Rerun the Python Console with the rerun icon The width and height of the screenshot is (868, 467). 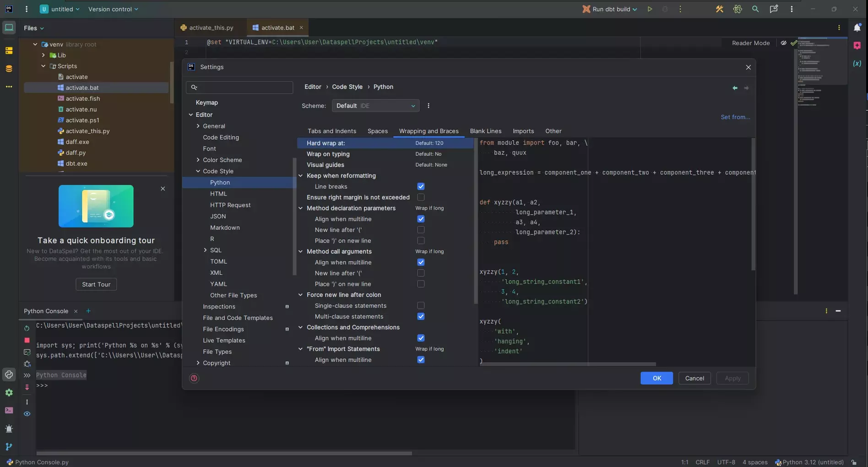point(27,328)
